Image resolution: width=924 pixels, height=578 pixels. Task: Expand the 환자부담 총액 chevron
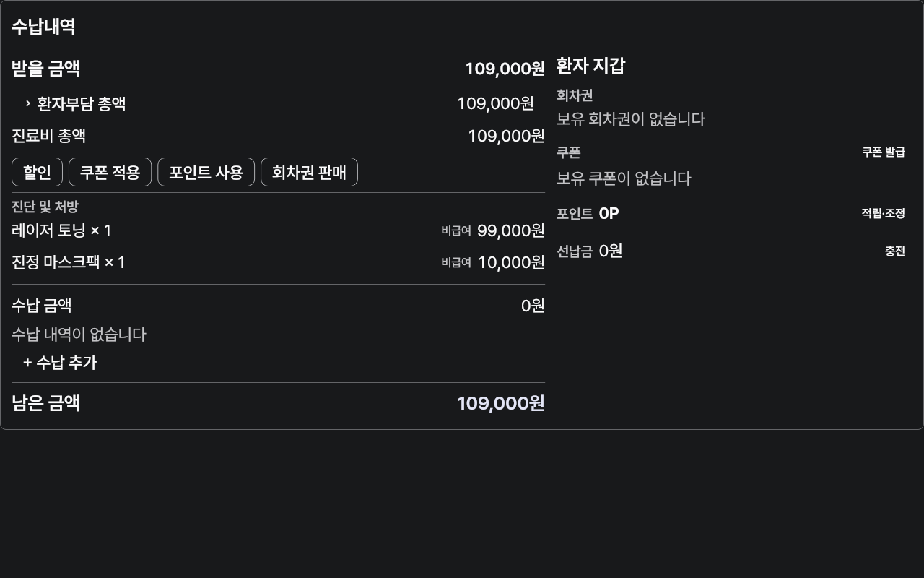[27, 103]
